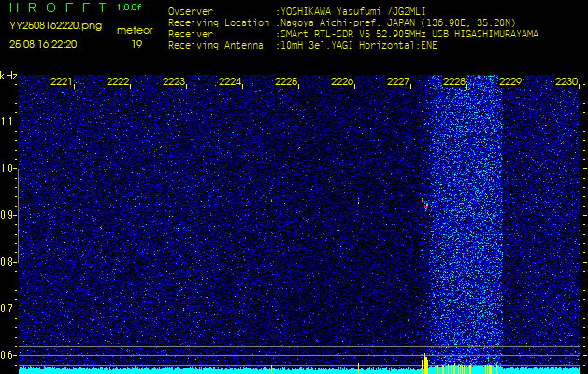
Task: Click the red meteor echo near 2227
Action: [424, 204]
